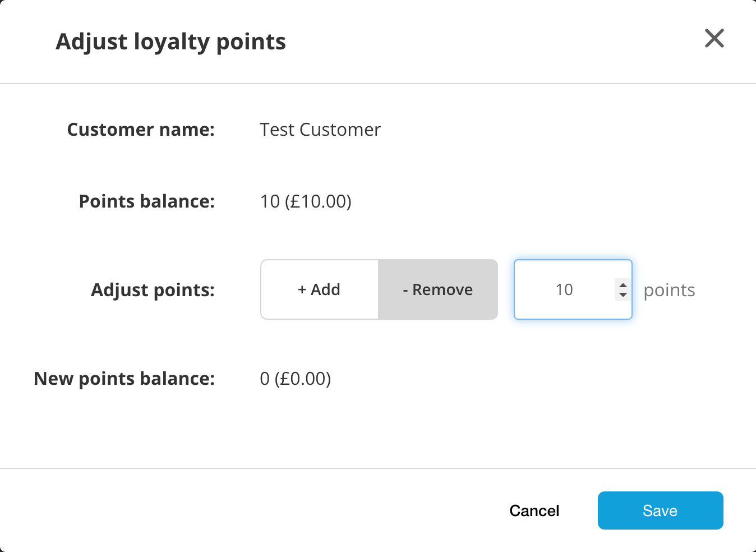Select the + Add option
Screen dimensions: 756x552
coord(319,289)
